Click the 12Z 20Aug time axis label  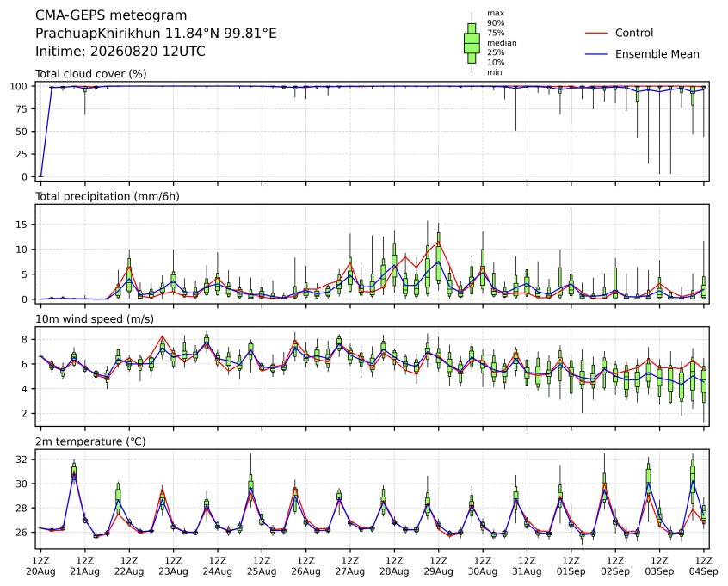point(40,566)
